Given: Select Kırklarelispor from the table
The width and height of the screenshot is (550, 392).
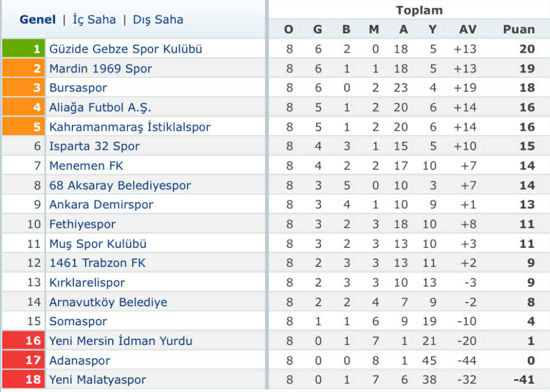Looking at the screenshot, I should [x=87, y=283].
